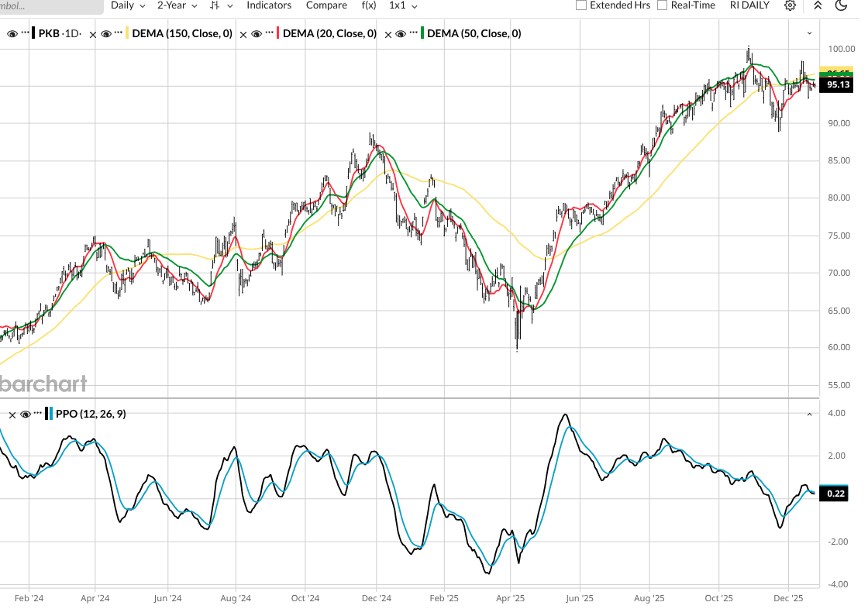The height and width of the screenshot is (609, 868).
Task: Remove the PPO (12, 26, 9) indicator
Action: (12, 415)
